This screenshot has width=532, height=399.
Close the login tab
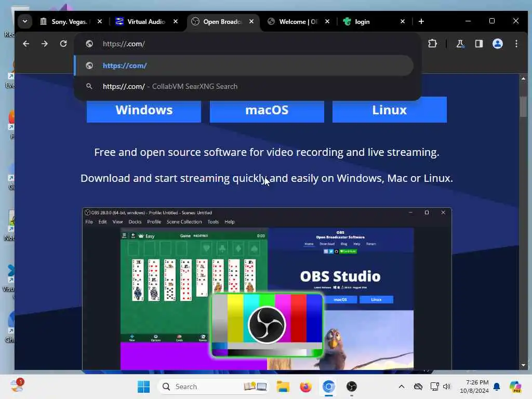(x=403, y=21)
